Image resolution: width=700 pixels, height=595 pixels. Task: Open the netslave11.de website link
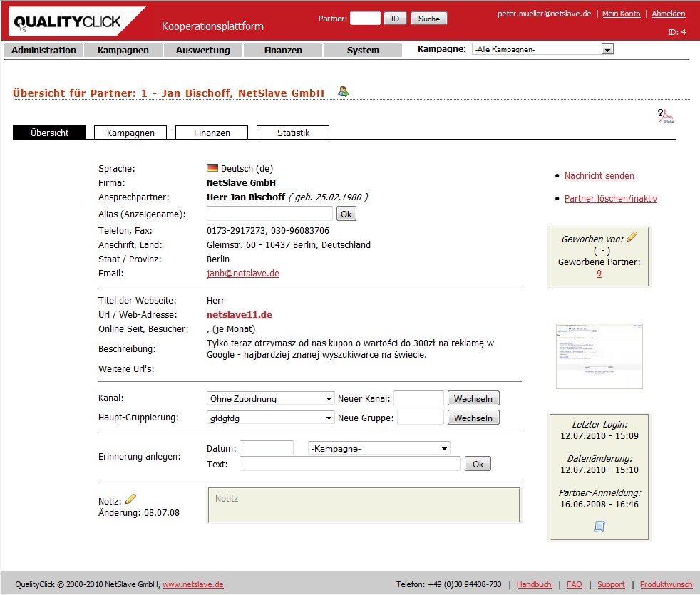coord(240,315)
